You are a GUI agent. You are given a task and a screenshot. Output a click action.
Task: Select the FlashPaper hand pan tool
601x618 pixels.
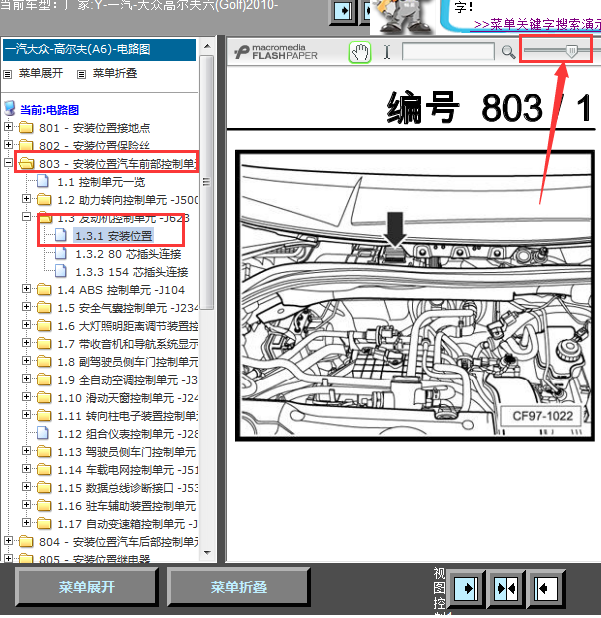[359, 52]
